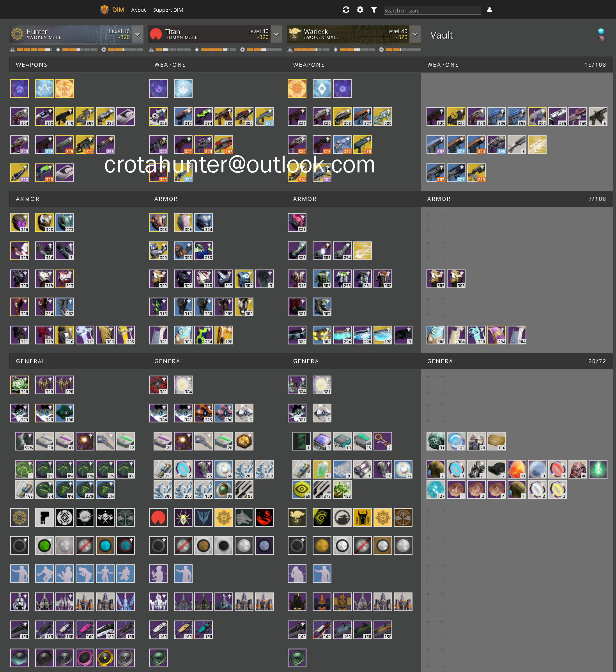Select Titan's spider emblem
This screenshot has height=672, width=616.
183,518
